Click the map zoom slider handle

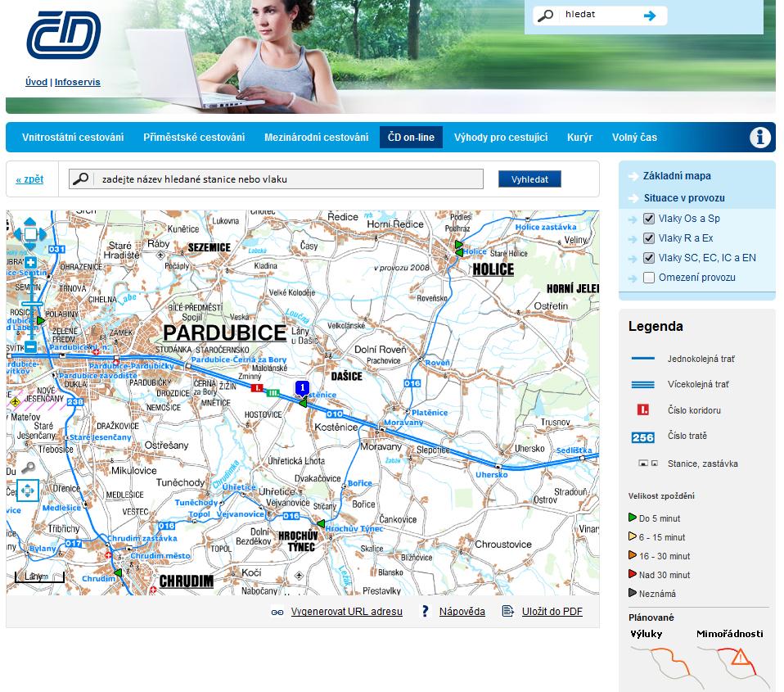[30, 305]
